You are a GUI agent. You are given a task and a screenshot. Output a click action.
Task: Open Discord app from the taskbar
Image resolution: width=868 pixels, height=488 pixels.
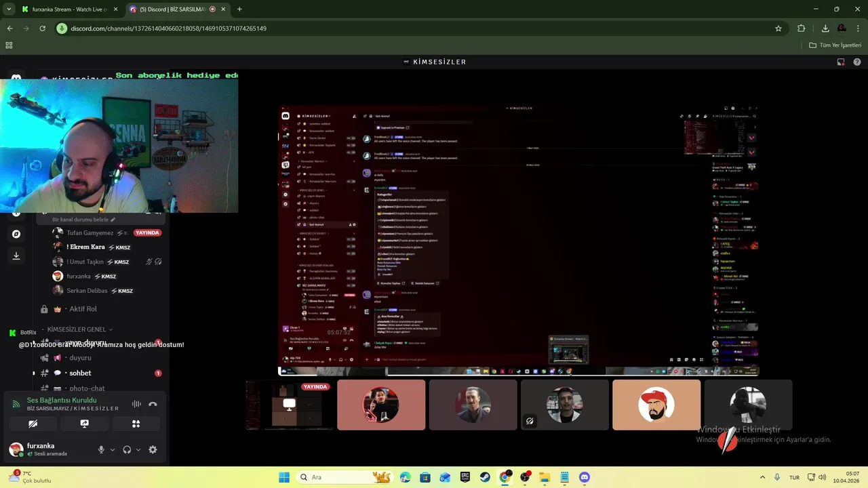585,477
